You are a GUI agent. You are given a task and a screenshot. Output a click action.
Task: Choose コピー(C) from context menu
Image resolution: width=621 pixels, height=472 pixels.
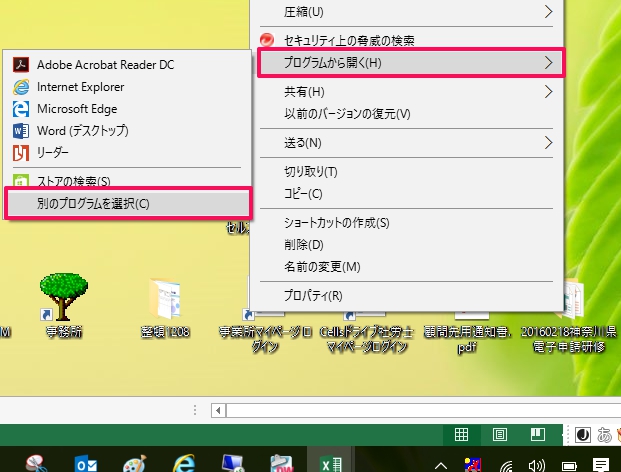pyautogui.click(x=407, y=194)
